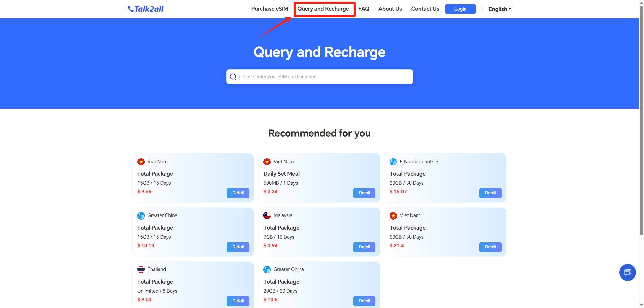Open Detail for Thailand Unlimited package
Image resolution: width=644 pixels, height=308 pixels.
238,301
